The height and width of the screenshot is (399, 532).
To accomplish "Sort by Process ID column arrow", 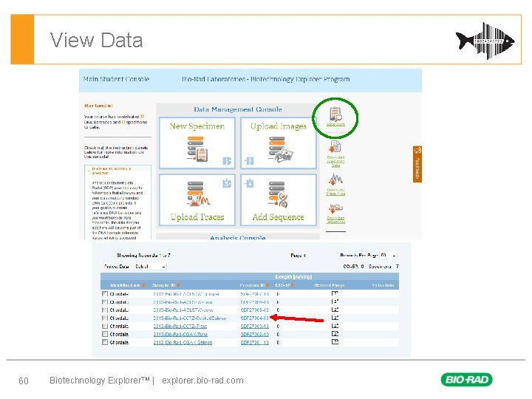I will 267,285.
